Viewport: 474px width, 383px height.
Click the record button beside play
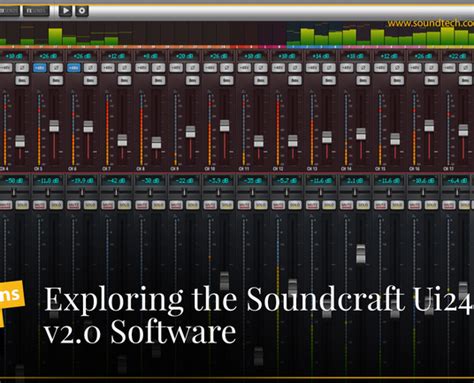[x=82, y=11]
